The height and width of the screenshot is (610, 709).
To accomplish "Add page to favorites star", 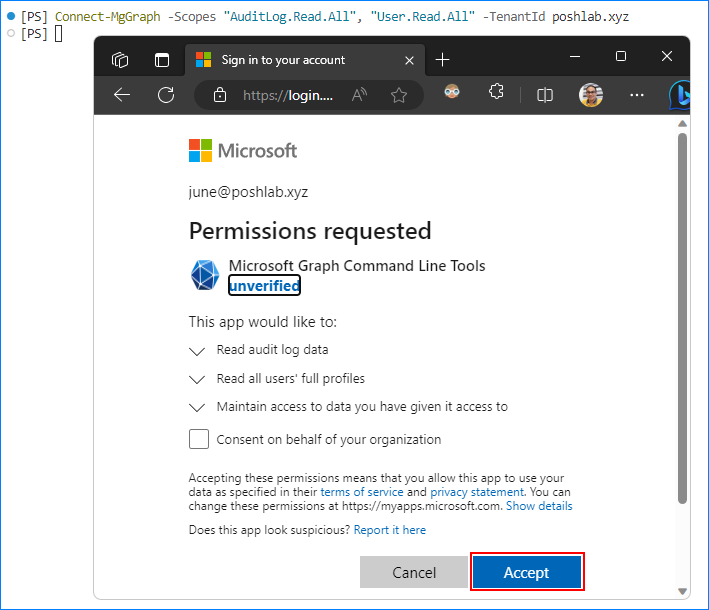I will [x=398, y=95].
